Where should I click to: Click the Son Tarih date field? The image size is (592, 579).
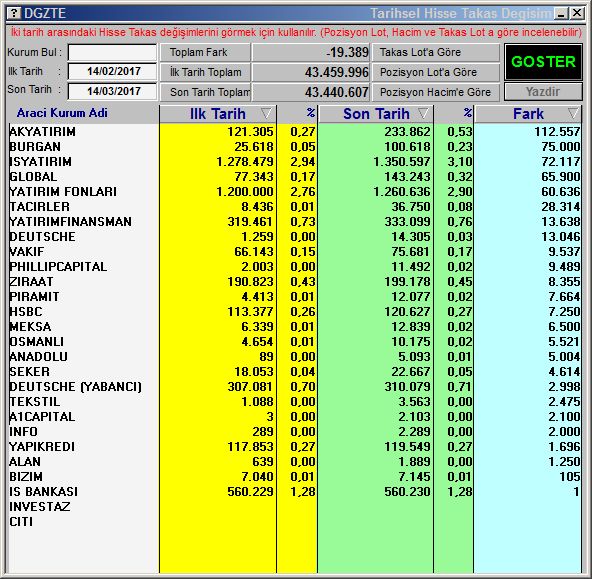click(112, 91)
